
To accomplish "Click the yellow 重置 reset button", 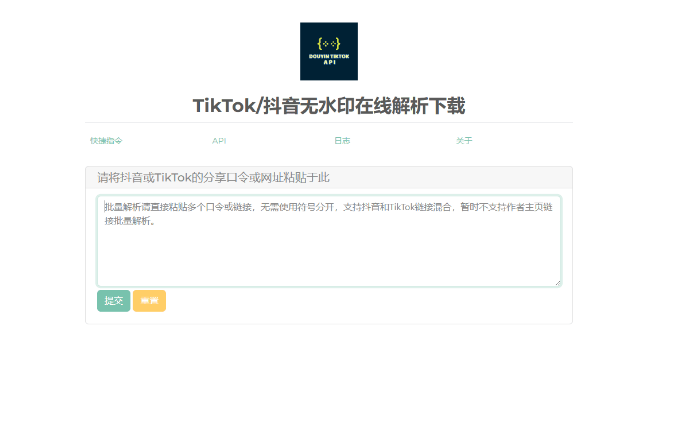I will 149,301.
